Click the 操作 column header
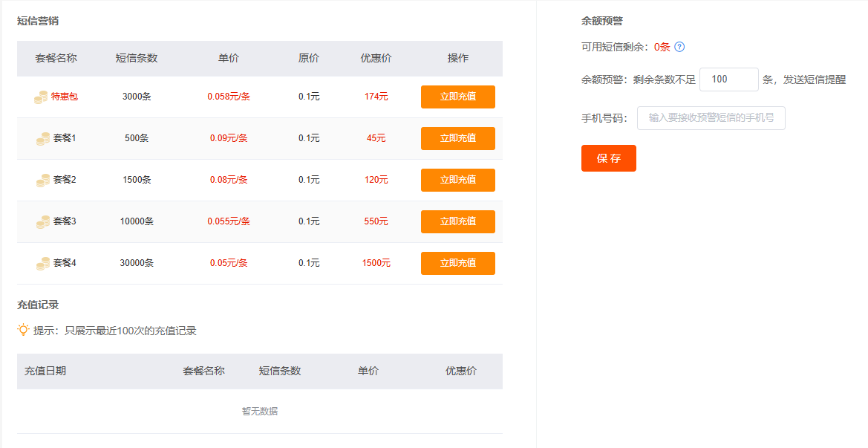 coord(458,58)
